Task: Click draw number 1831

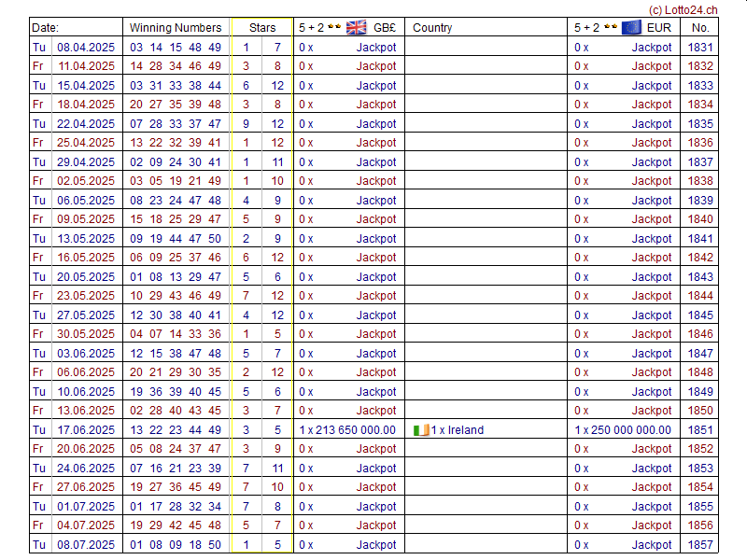Action: (x=700, y=47)
